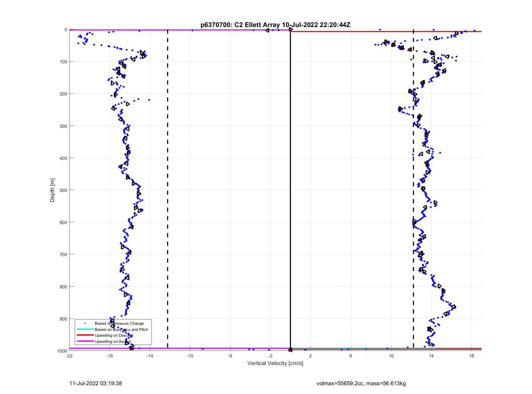
Task: Click the velocity axis tick label '-6'
Action: (x=230, y=355)
